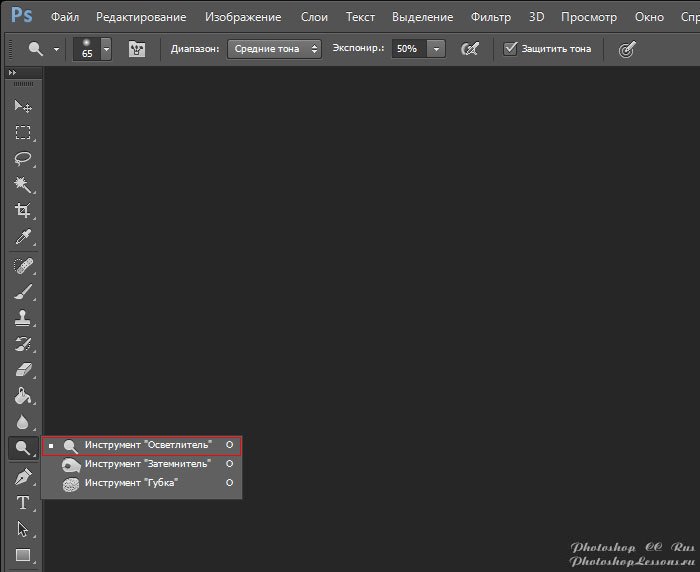Open the Изображение menu
Image resolution: width=700 pixels, height=572 pixels.
[244, 17]
